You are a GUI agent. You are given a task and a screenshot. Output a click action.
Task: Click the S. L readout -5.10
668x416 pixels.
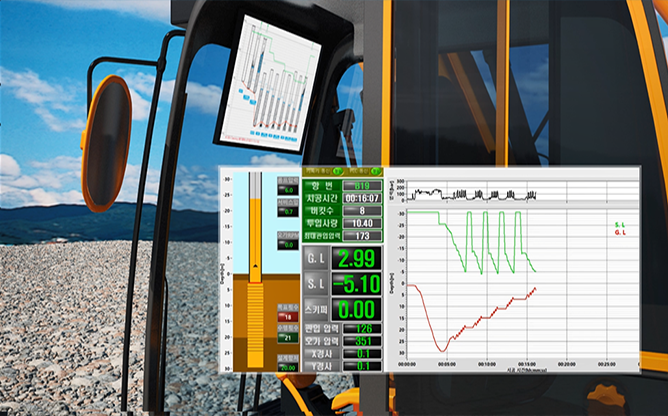(x=356, y=284)
